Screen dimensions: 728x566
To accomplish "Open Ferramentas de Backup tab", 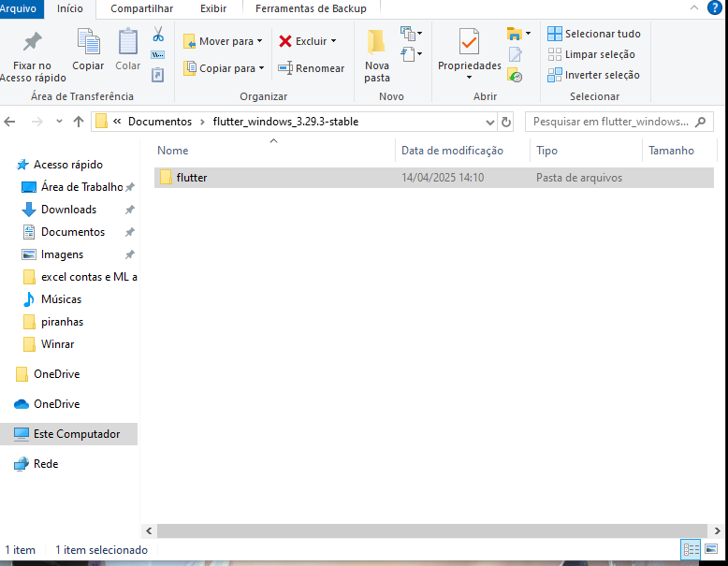I will [311, 8].
